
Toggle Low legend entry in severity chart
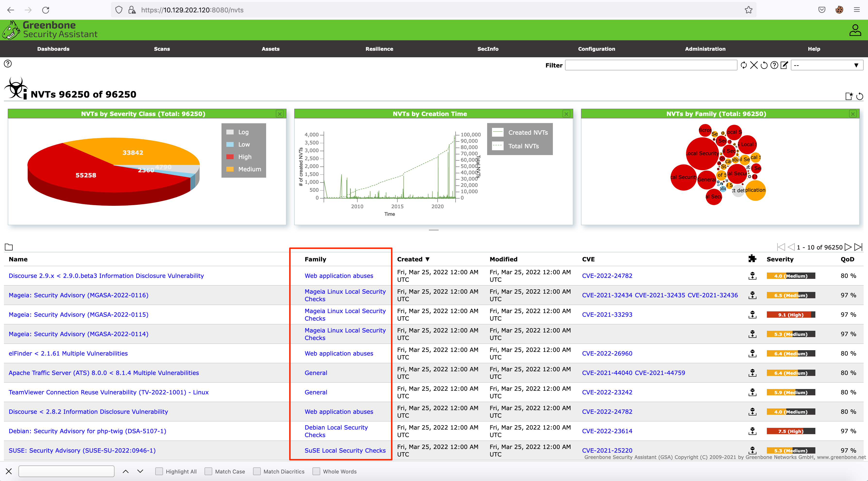click(238, 144)
